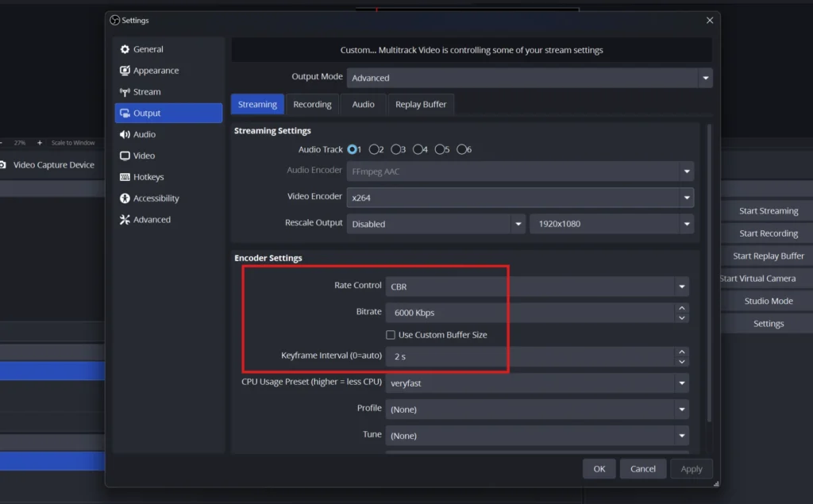Click the Apply button
This screenshot has height=504, width=813.
[x=692, y=469]
